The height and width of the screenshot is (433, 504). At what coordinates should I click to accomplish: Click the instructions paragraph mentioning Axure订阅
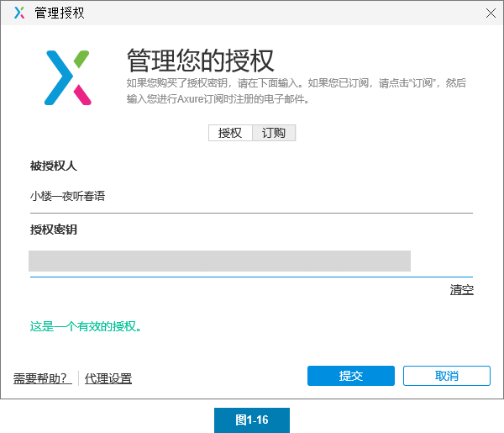click(x=296, y=91)
